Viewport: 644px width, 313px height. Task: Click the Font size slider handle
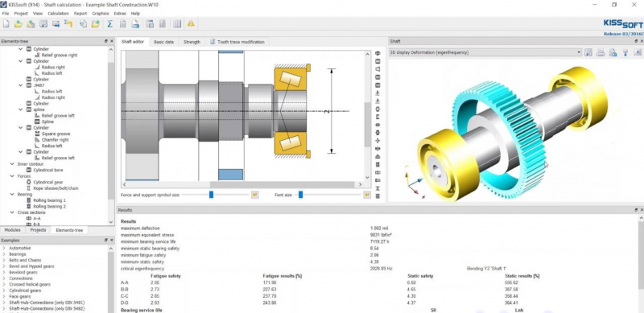tap(300, 195)
